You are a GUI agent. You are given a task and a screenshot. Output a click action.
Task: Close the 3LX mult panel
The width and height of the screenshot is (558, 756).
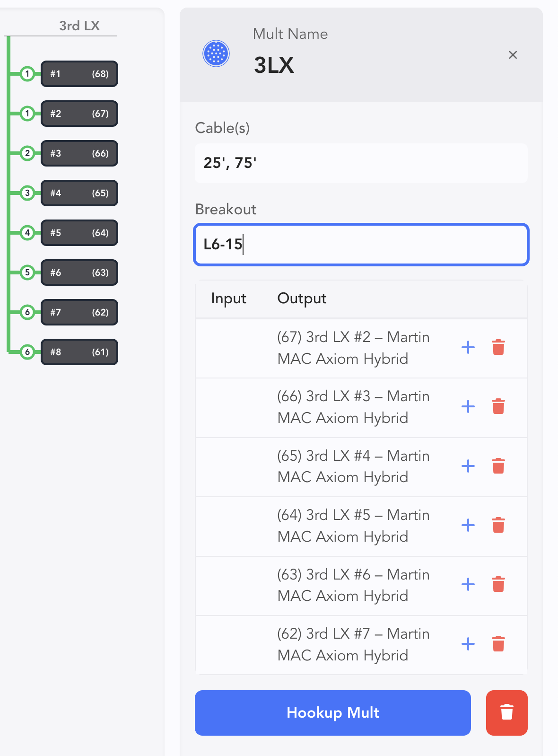coord(513,55)
